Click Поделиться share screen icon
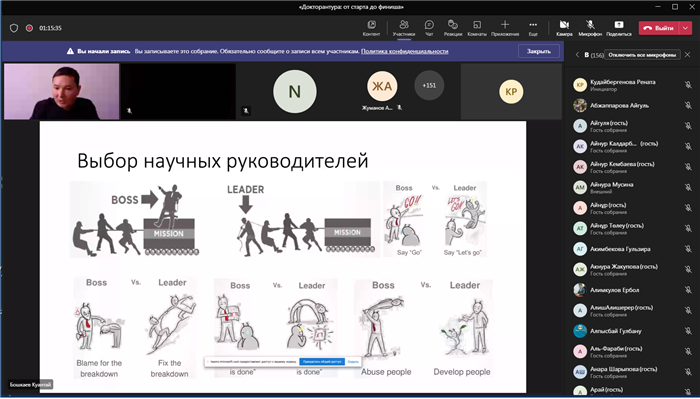700x399 pixels. pyautogui.click(x=618, y=24)
